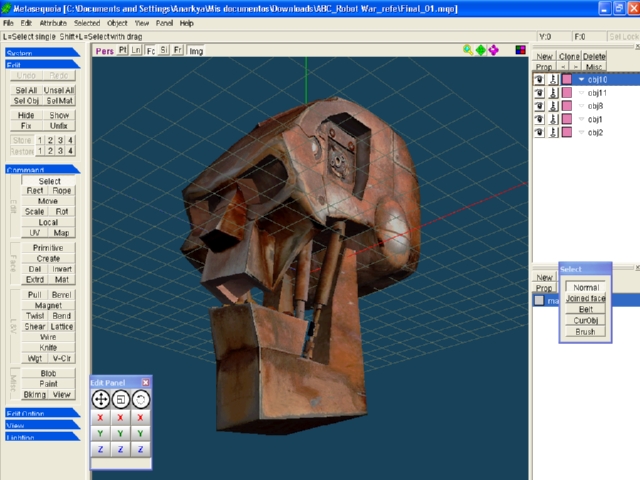The width and height of the screenshot is (640, 480).
Task: Open the Help menu
Action: point(187,23)
